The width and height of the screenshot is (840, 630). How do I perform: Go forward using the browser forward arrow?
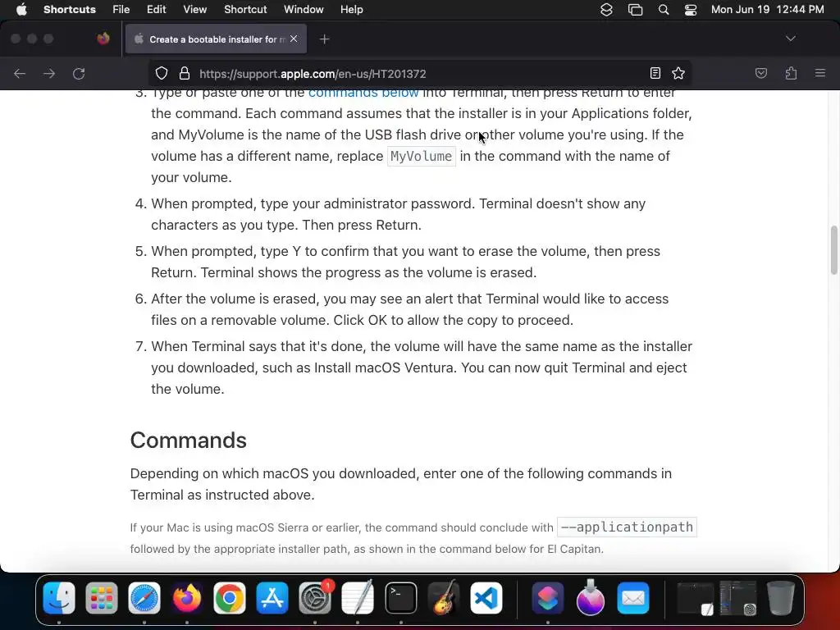(x=49, y=73)
